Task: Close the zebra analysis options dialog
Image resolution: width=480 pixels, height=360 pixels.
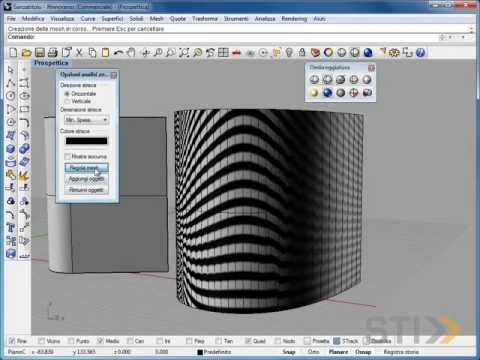Action: pos(114,75)
